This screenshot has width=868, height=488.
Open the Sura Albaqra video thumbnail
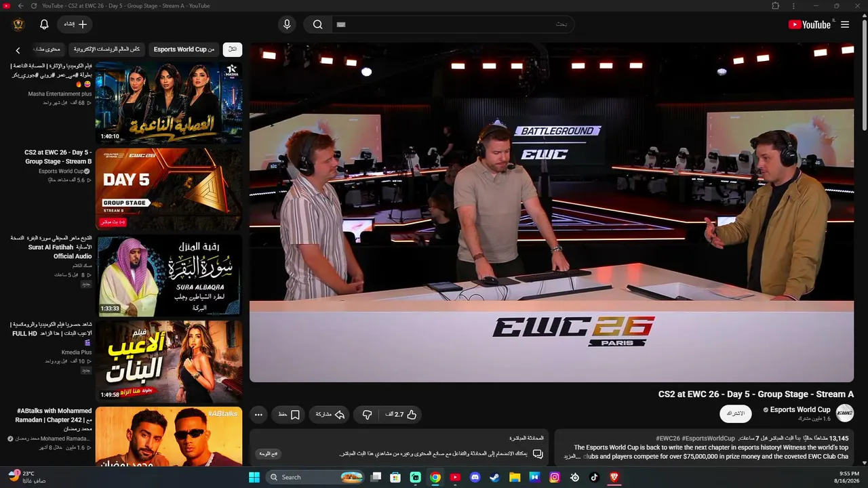coord(169,275)
